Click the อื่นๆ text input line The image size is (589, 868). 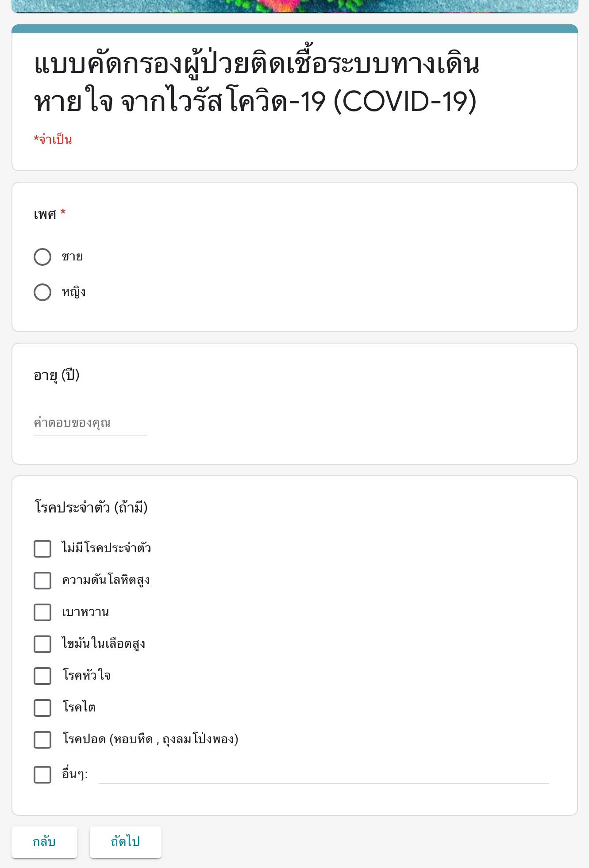[323, 775]
